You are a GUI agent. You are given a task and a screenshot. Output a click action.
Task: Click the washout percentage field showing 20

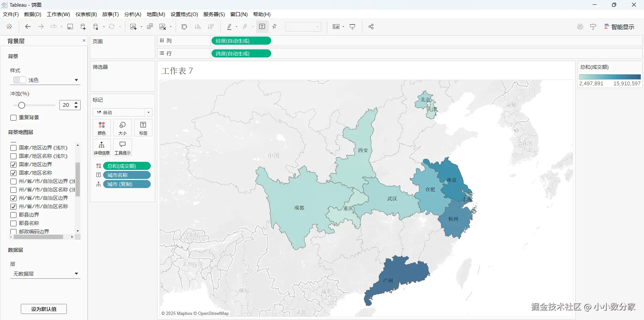click(66, 105)
